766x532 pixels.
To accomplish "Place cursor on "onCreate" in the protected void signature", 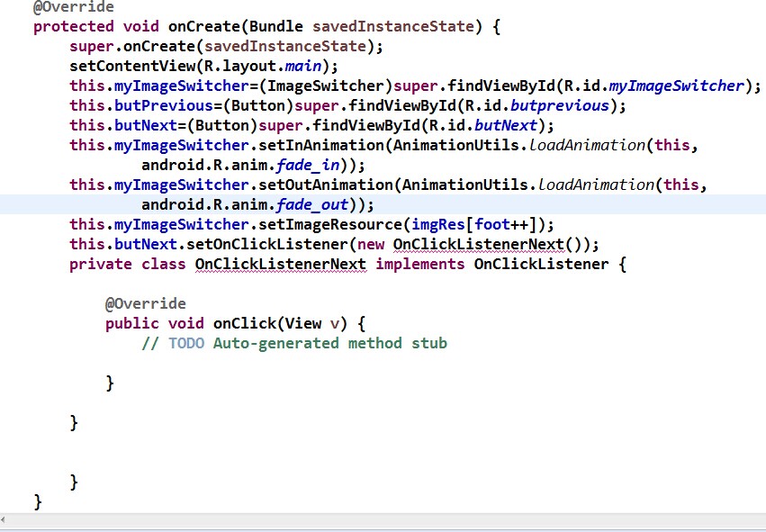I will pos(203,26).
